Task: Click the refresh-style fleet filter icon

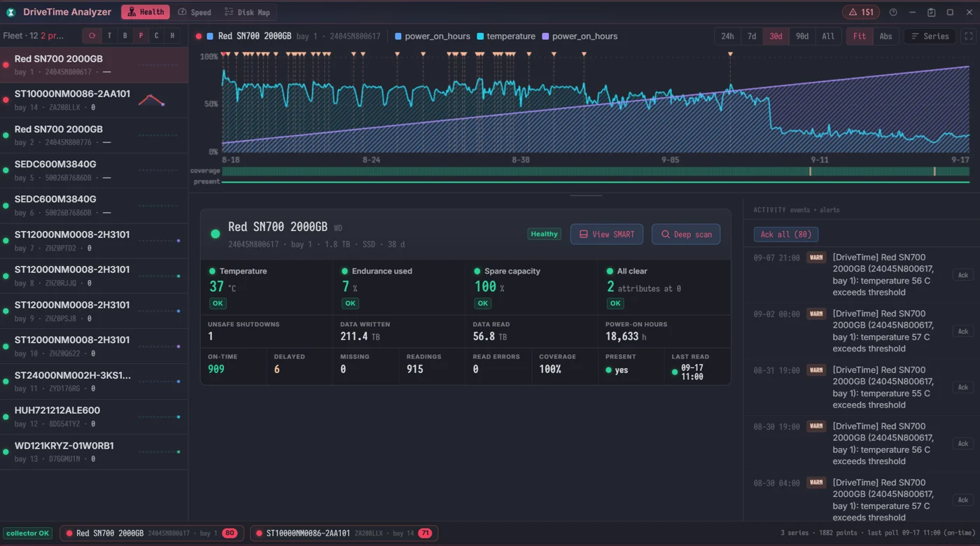Action: (92, 36)
